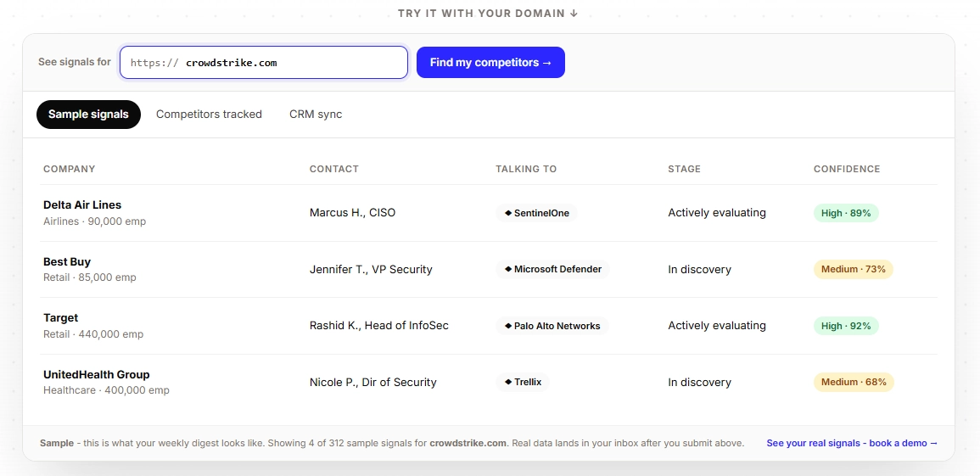Click the Retail · 85,000 emp subtitle
Screen dimensions: 980x476
point(89,277)
